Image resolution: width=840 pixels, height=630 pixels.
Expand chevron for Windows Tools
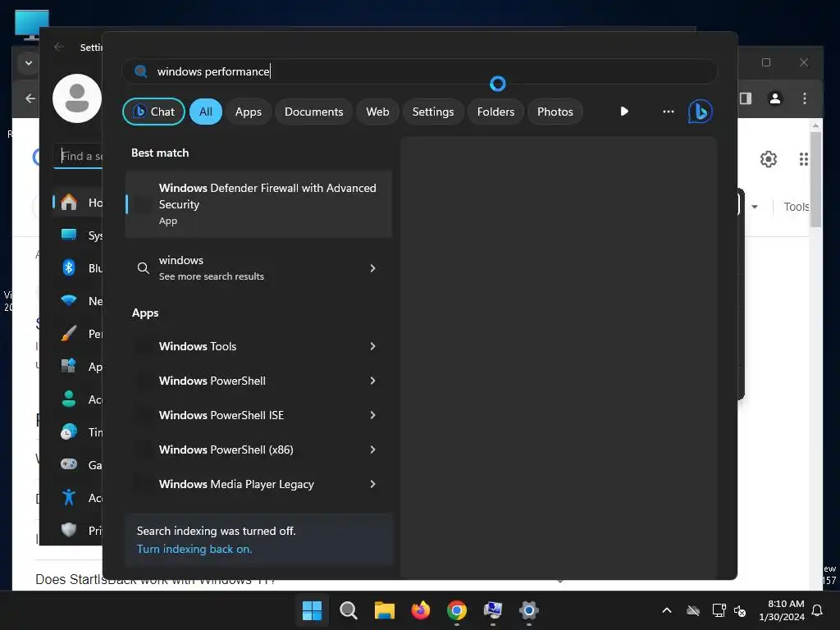(x=373, y=346)
